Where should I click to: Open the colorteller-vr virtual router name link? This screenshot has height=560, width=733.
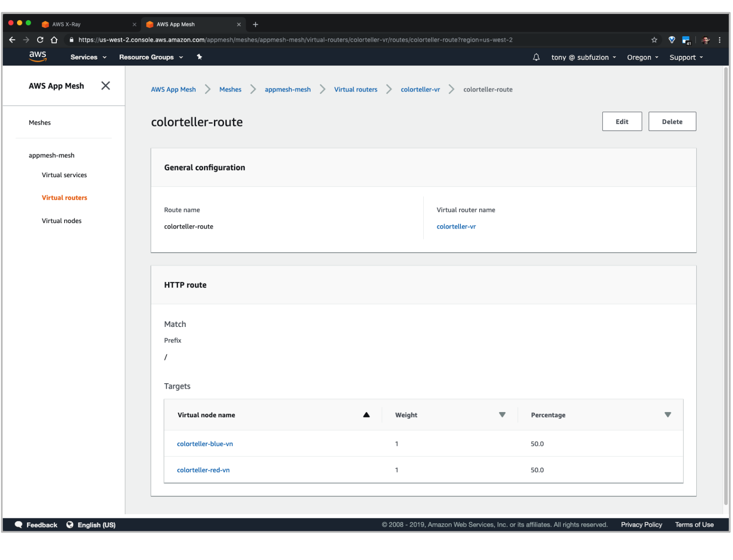coord(456,227)
